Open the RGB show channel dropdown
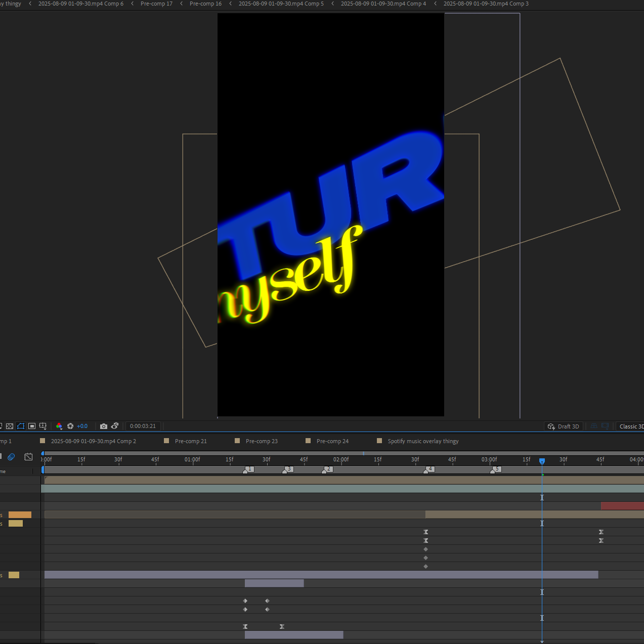The width and height of the screenshot is (644, 644). [x=59, y=426]
